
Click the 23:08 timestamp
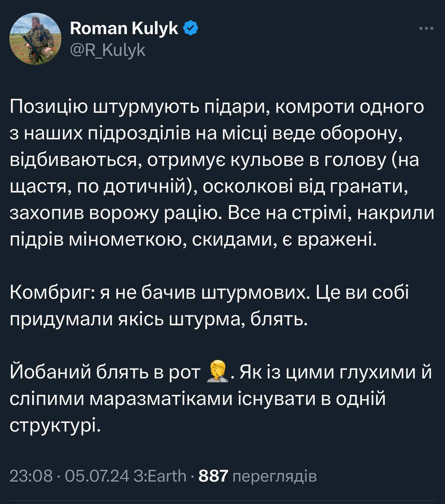31,476
